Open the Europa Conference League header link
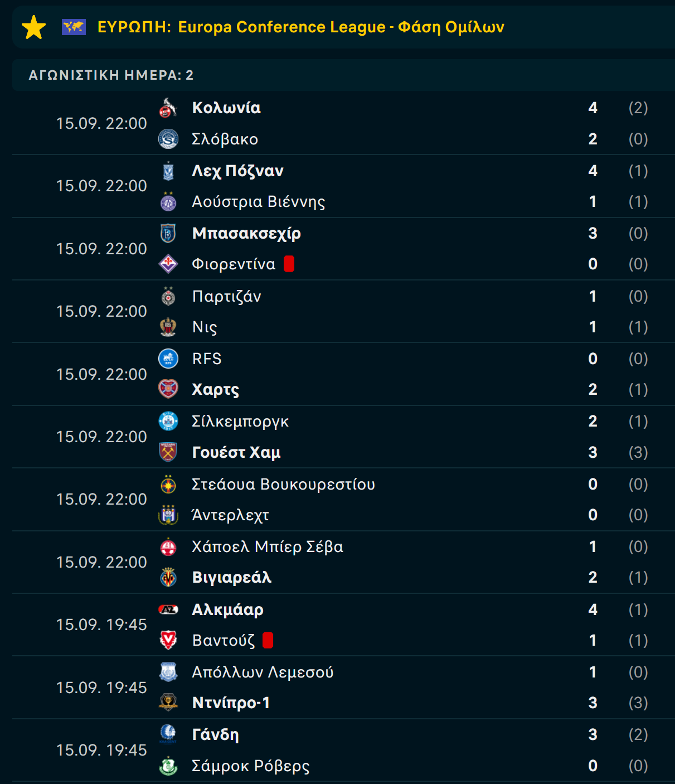The width and height of the screenshot is (675, 784). pos(301,27)
